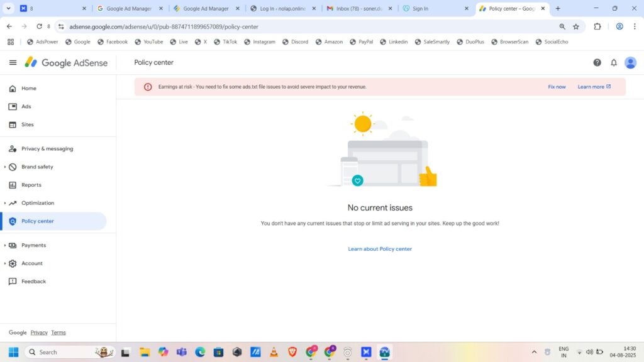Click the site information icon in address bar
This screenshot has height=362, width=644.
pyautogui.click(x=61, y=26)
